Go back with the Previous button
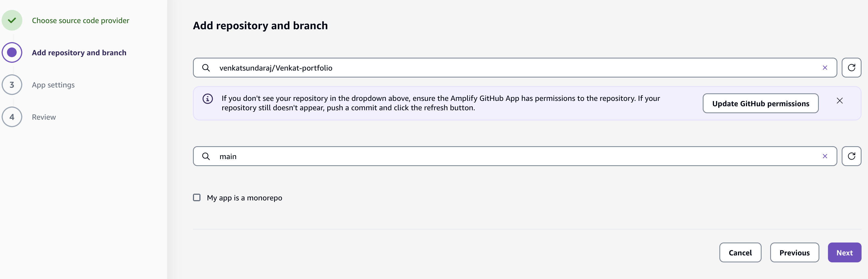The width and height of the screenshot is (868, 279). tap(794, 252)
